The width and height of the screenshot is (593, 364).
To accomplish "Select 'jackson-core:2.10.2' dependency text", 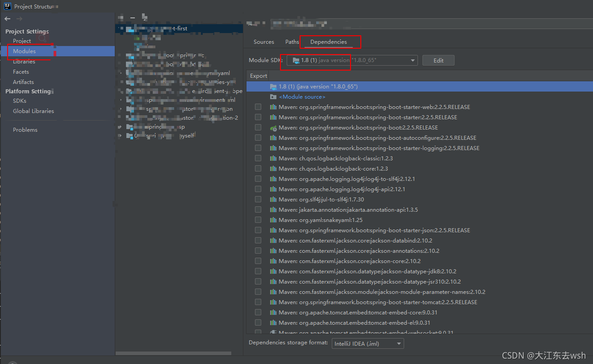I will [x=350, y=261].
